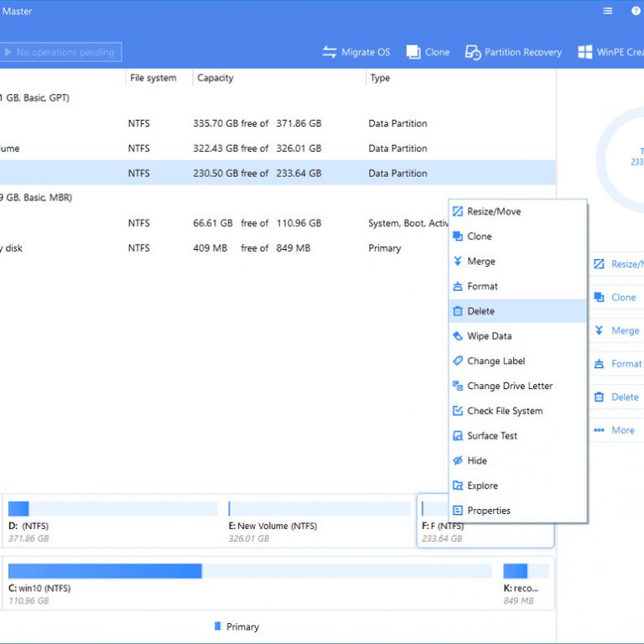The height and width of the screenshot is (644, 644).
Task: Select the row with 326.01 GB capacity
Action: 278,148
